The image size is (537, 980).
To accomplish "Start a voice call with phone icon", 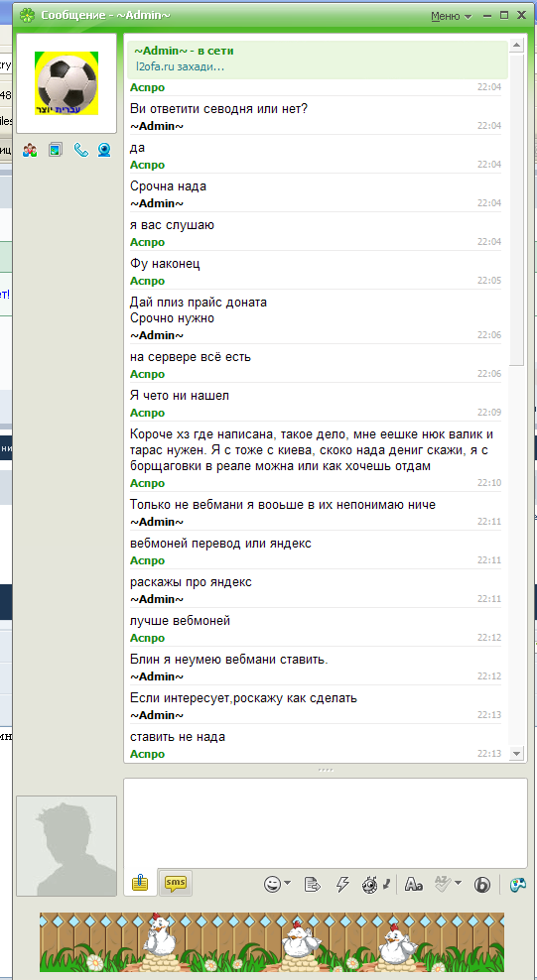I will [80, 150].
